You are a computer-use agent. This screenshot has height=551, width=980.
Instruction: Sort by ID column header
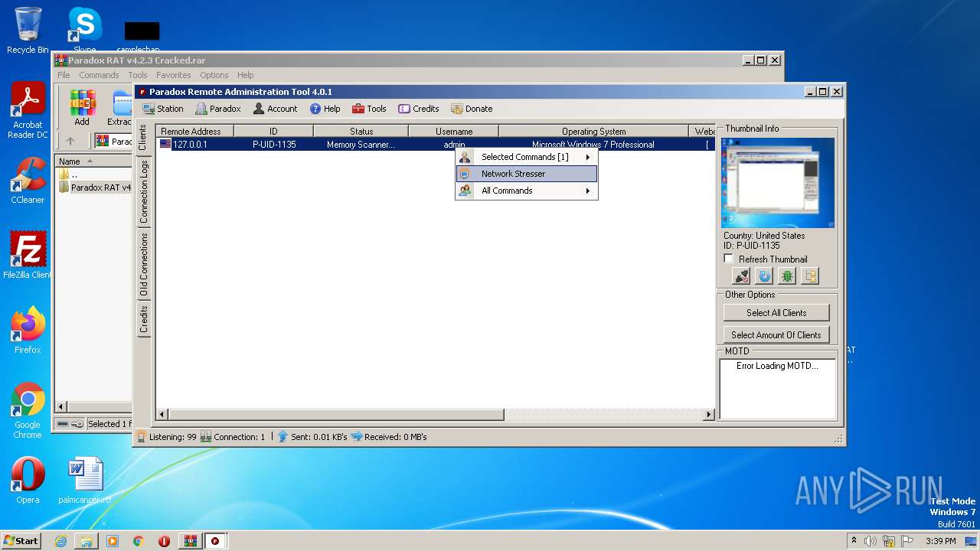coord(273,132)
